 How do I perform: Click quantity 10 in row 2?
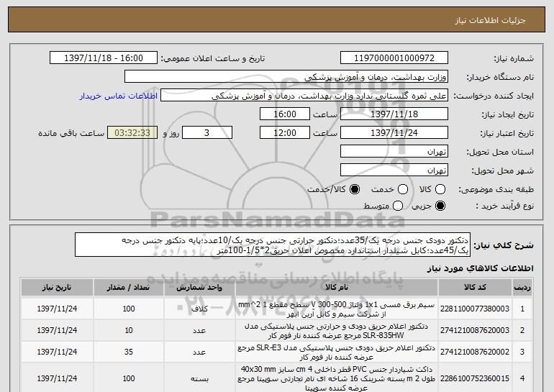tap(129, 331)
